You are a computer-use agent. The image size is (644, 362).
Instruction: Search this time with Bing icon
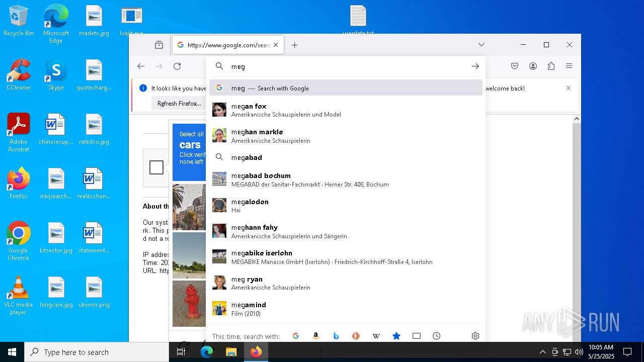point(336,336)
